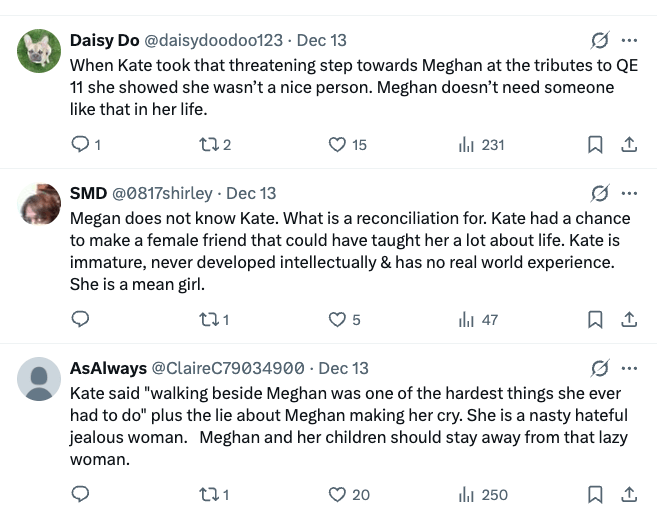Retweet AsAlways's post

click(x=213, y=494)
